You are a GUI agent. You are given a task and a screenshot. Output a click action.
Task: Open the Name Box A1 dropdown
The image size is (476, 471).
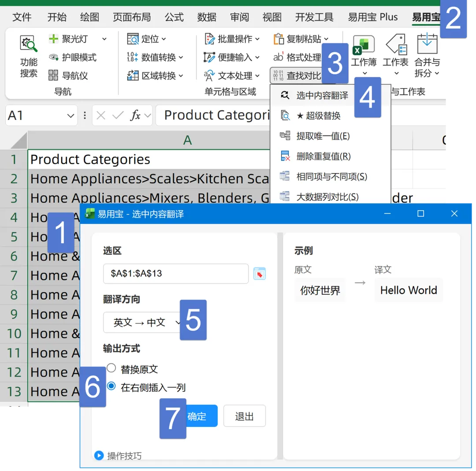click(71, 115)
